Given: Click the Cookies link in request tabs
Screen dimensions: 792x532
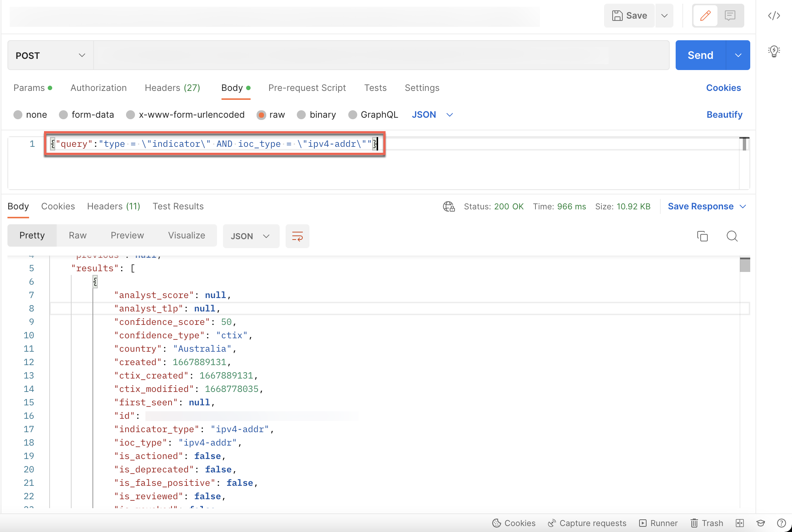Looking at the screenshot, I should tap(723, 88).
